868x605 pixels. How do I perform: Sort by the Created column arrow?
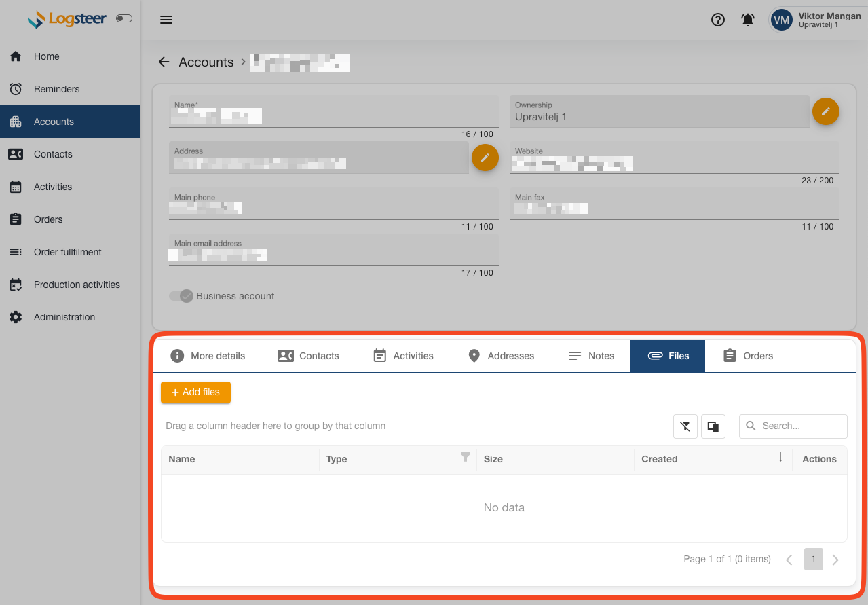point(780,458)
